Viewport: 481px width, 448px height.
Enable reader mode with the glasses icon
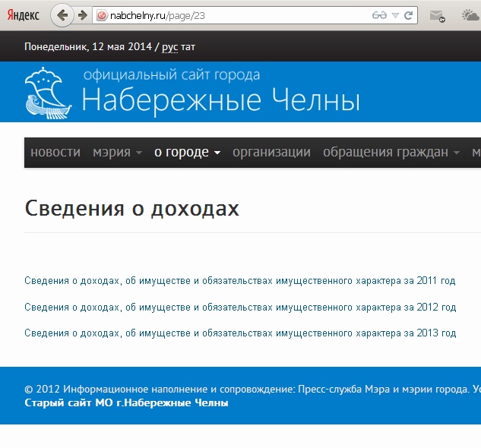coord(379,15)
